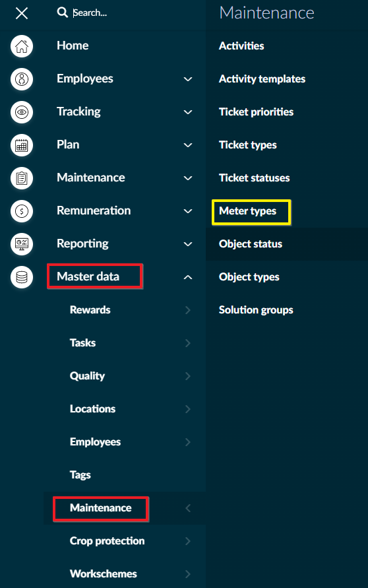Select Meter types in Maintenance panel
The image size is (368, 588).
[x=248, y=211]
